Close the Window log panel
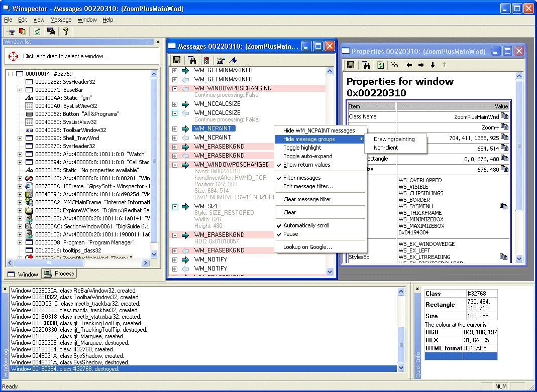537x392 pixels. pyautogui.click(x=5, y=289)
